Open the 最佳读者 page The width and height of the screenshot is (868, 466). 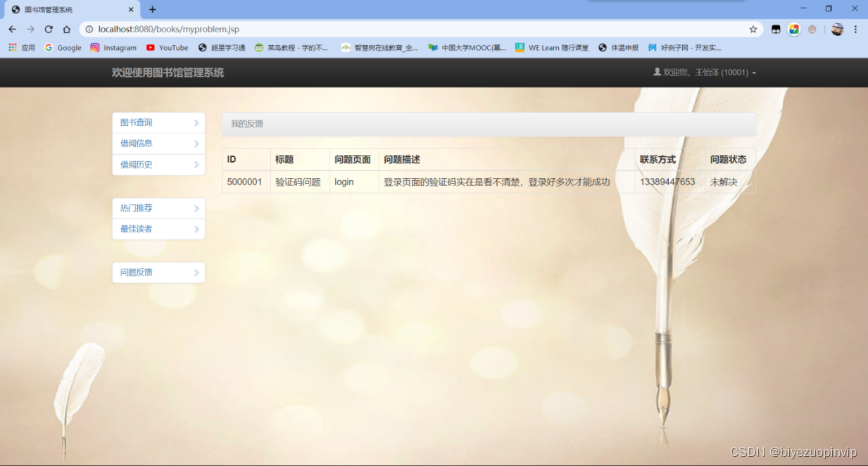[x=158, y=229]
